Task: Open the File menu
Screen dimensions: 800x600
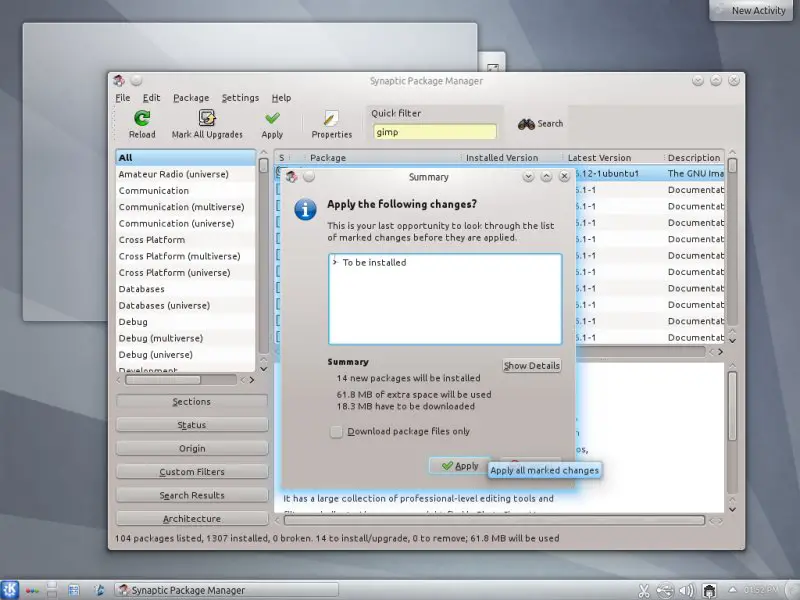Action: 122,97
